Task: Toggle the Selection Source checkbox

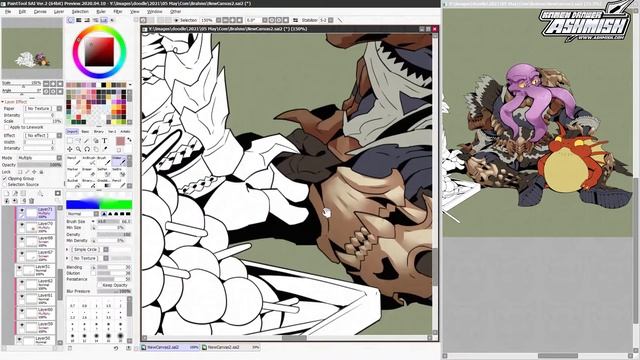Action: [5, 184]
